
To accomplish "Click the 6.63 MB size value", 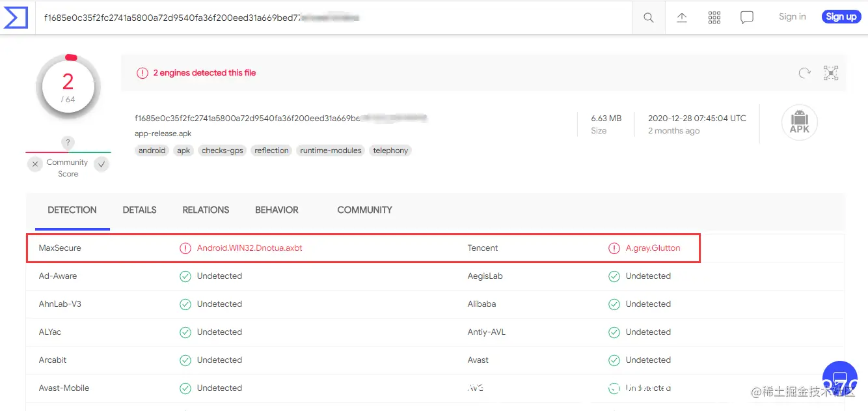I will 606,119.
